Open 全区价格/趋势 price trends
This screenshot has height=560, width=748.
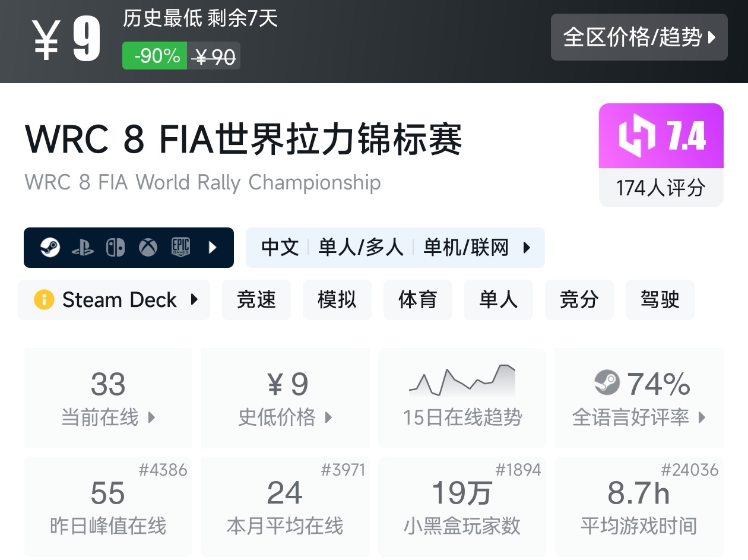point(639,37)
